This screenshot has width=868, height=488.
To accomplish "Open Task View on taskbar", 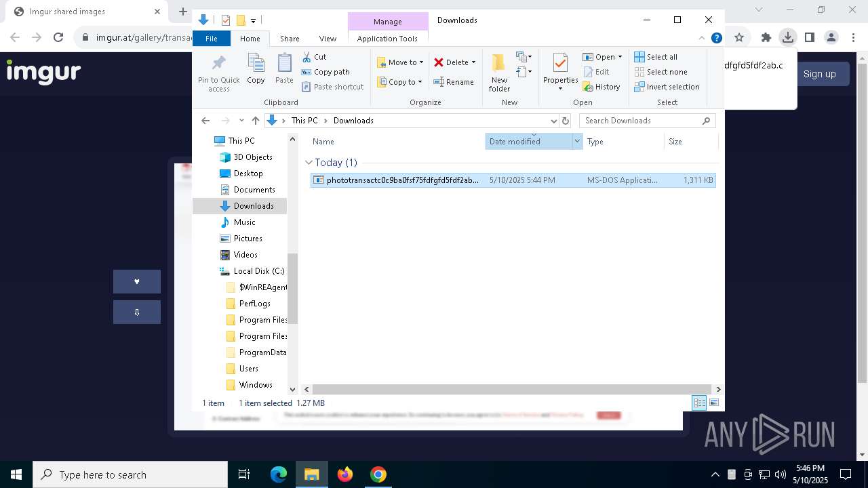I will pos(244,474).
